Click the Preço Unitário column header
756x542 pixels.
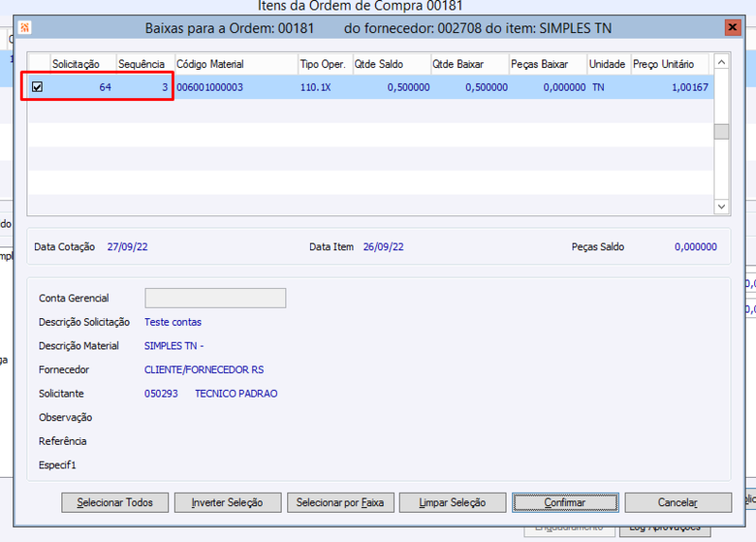(670, 64)
